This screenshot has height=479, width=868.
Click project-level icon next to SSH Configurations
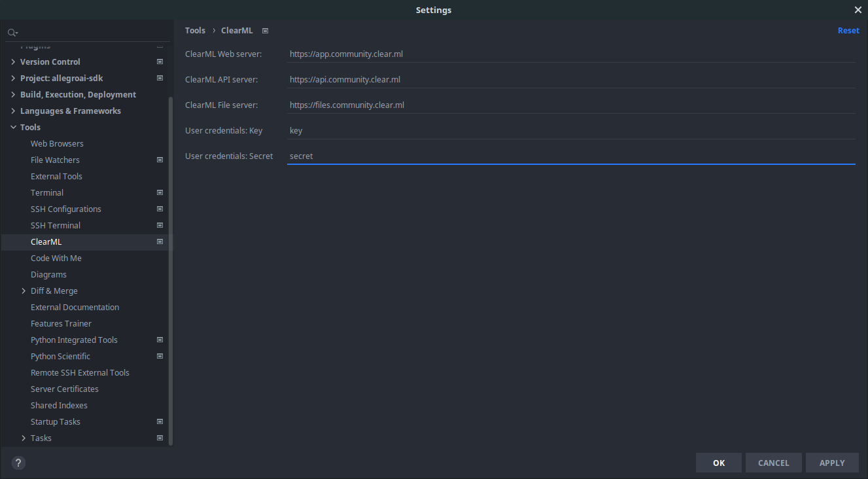(160, 209)
